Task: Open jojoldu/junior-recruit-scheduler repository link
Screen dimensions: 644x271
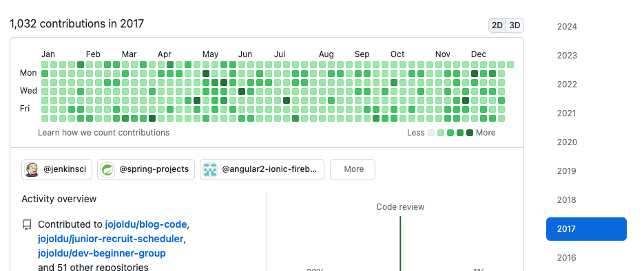Action: click(x=110, y=239)
